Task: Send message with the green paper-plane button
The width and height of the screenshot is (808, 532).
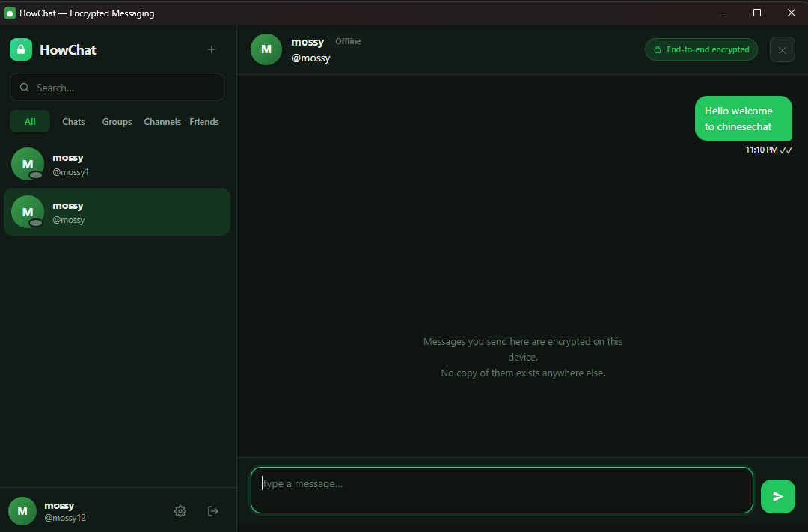Action: pos(777,496)
